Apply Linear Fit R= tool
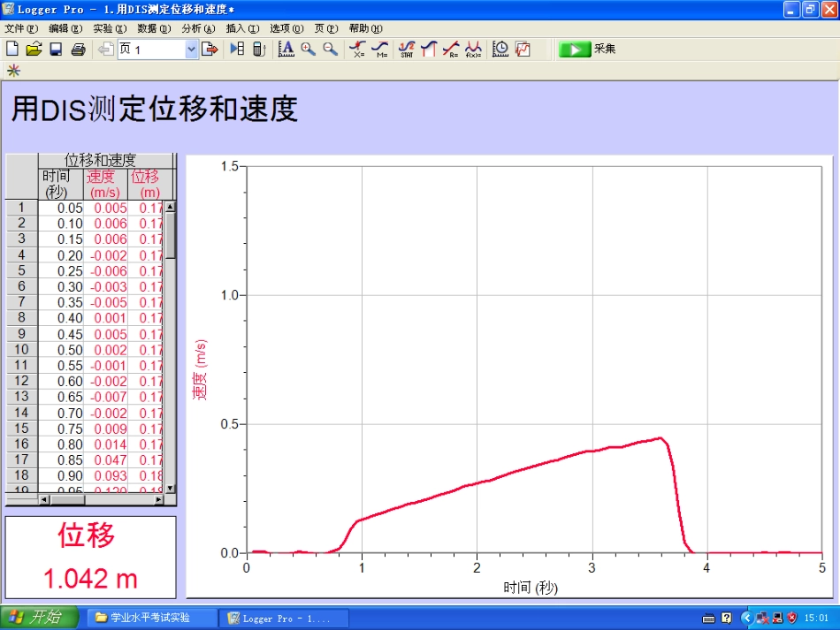840x630 pixels. [x=451, y=49]
